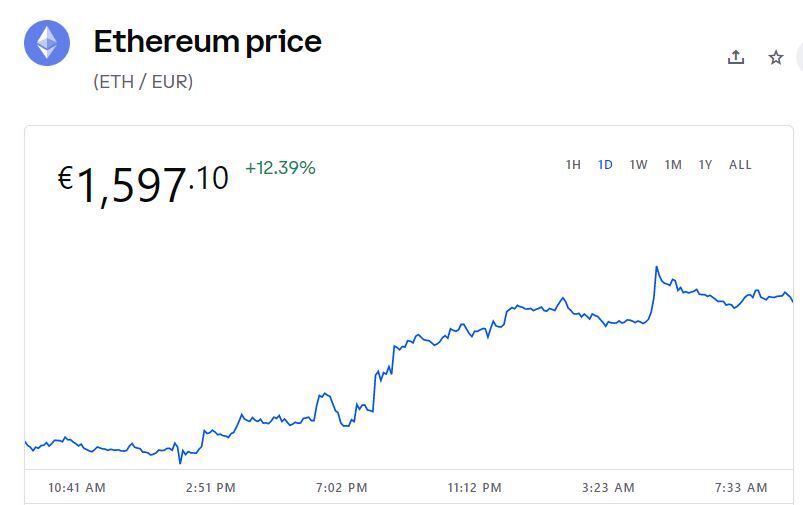Image resolution: width=803 pixels, height=505 pixels.
Task: Star Ethereum to add to watchlist
Action: (x=776, y=57)
